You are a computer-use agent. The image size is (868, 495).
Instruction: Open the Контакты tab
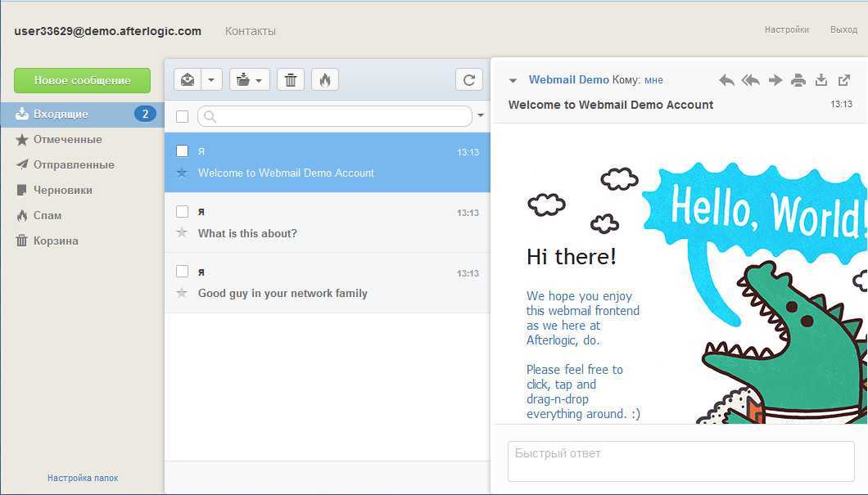(251, 31)
